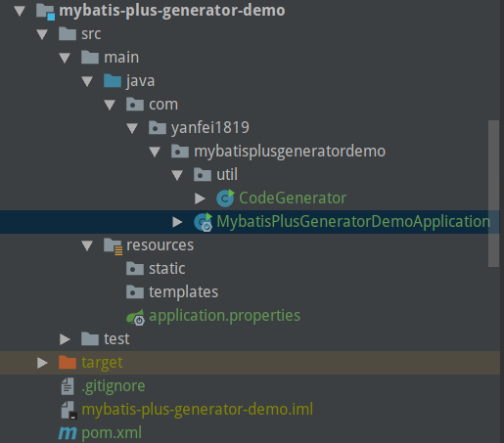Select the yanfei1819 package label
This screenshot has width=504, height=443.
(x=210, y=128)
